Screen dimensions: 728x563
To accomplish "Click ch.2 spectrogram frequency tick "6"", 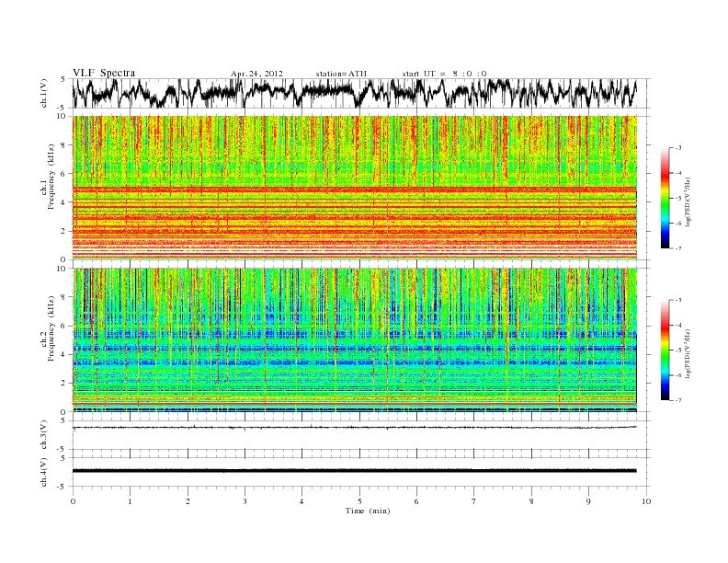I will pyautogui.click(x=64, y=326).
